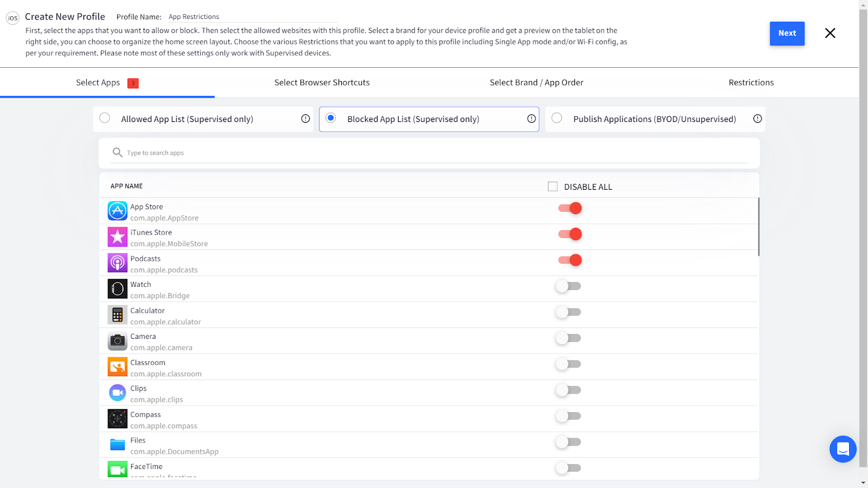Select Publish Applications radio option

click(557, 118)
